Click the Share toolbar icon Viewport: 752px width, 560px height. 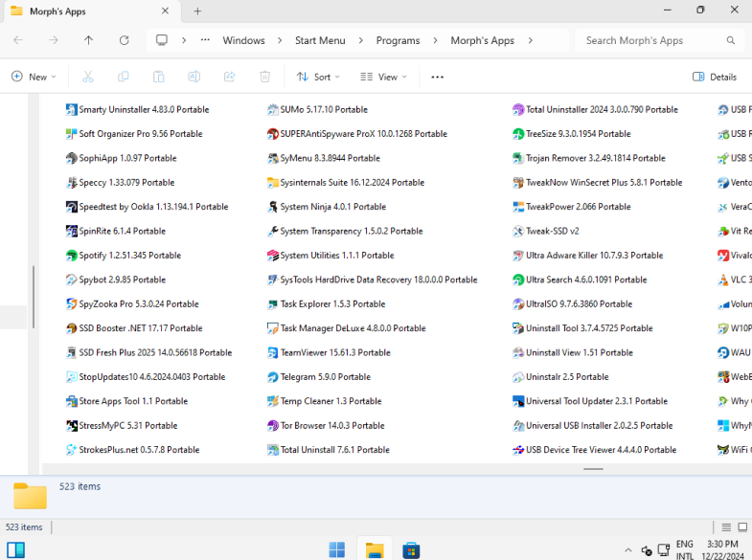(230, 77)
